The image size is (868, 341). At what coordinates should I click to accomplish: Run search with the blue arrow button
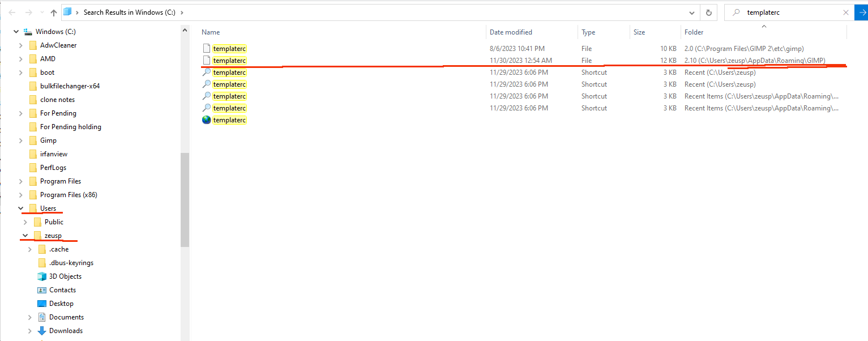click(x=861, y=12)
